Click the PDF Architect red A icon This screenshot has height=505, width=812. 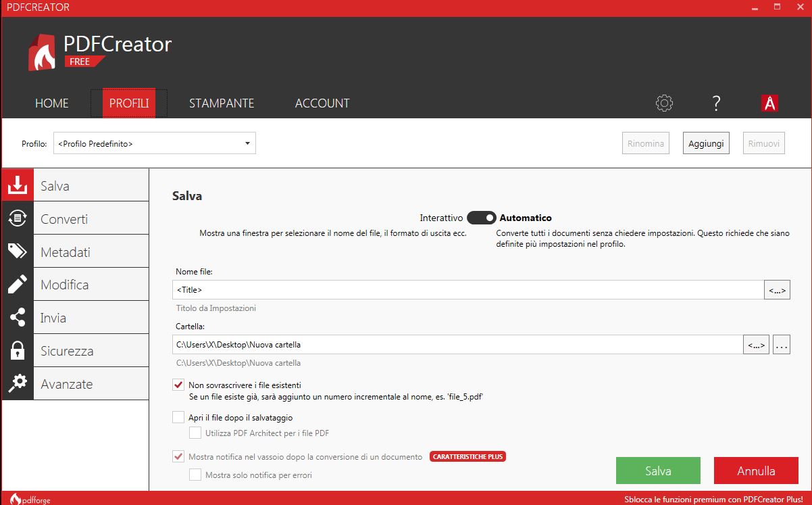coord(769,103)
